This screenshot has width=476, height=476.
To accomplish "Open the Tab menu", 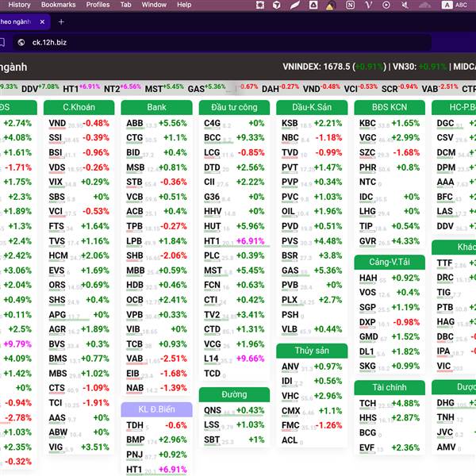I will pyautogui.click(x=125, y=5).
